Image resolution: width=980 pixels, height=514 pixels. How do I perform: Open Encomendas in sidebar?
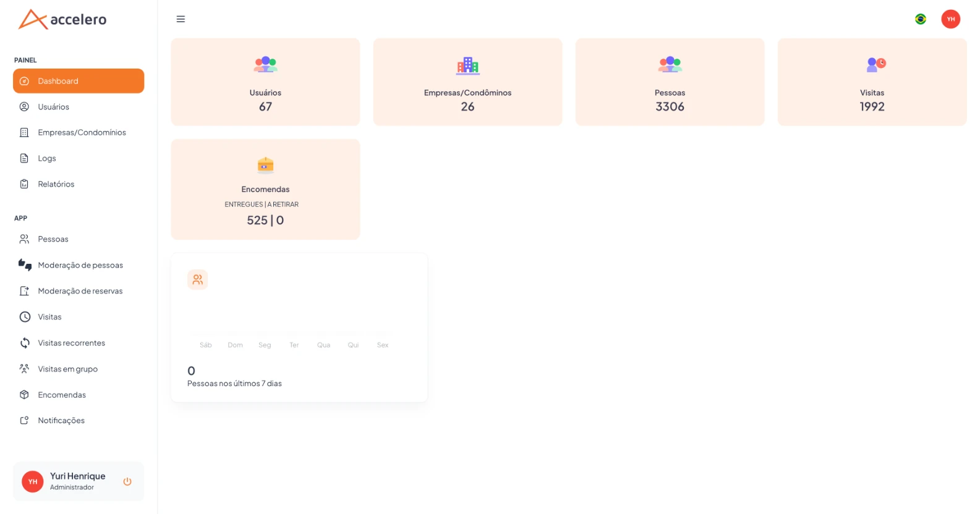(x=79, y=395)
